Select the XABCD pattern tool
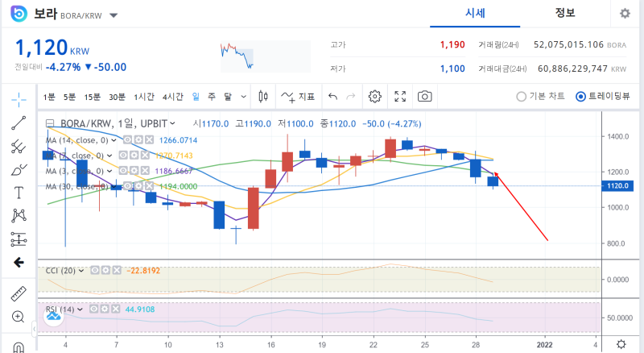This screenshot has height=353, width=644. click(19, 215)
